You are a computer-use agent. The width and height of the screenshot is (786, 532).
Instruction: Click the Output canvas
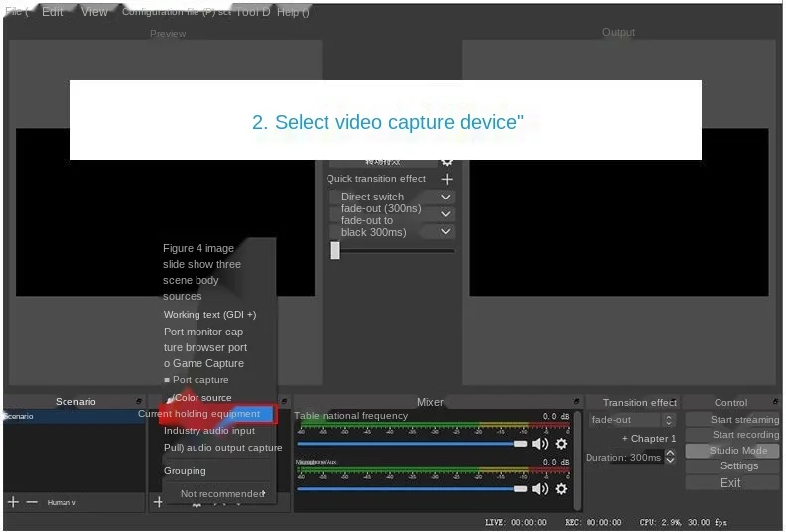(619, 212)
